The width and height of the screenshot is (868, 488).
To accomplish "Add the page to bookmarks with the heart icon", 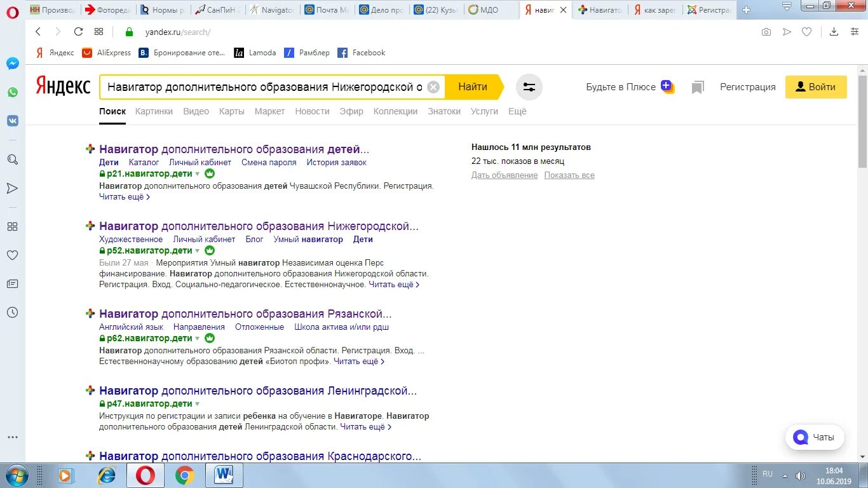I will click(x=806, y=32).
